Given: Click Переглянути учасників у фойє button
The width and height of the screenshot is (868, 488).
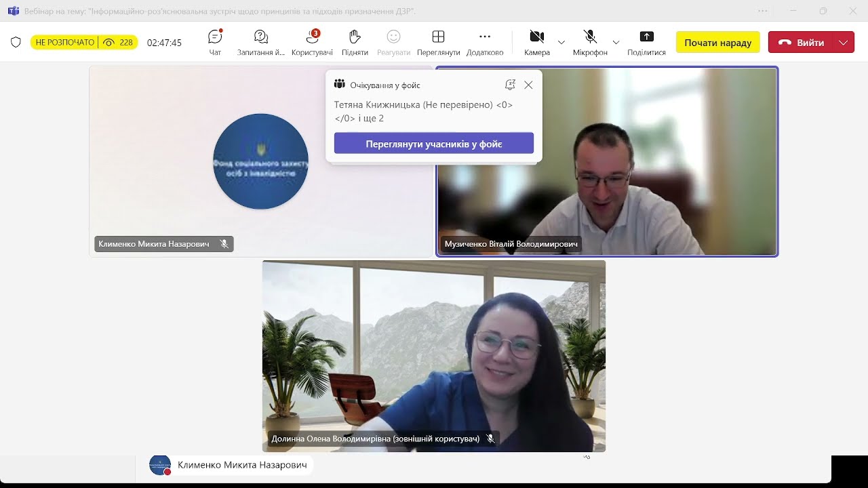Looking at the screenshot, I should (433, 144).
